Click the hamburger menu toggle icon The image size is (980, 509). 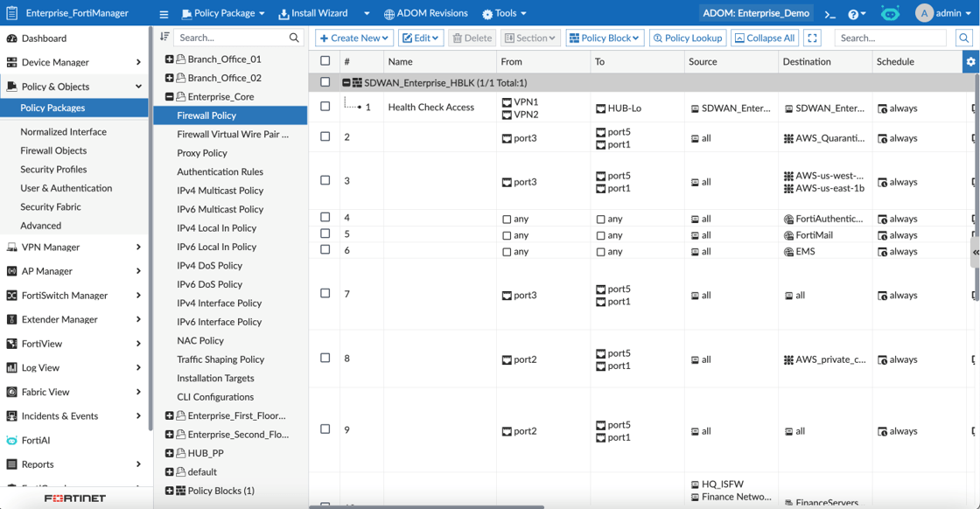tap(164, 14)
